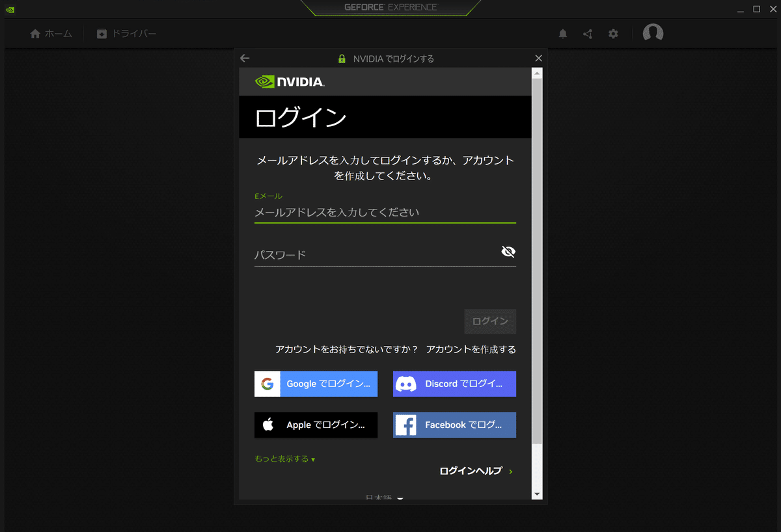The width and height of the screenshot is (781, 532).
Task: Click the ログイン submit button
Action: pos(490,321)
